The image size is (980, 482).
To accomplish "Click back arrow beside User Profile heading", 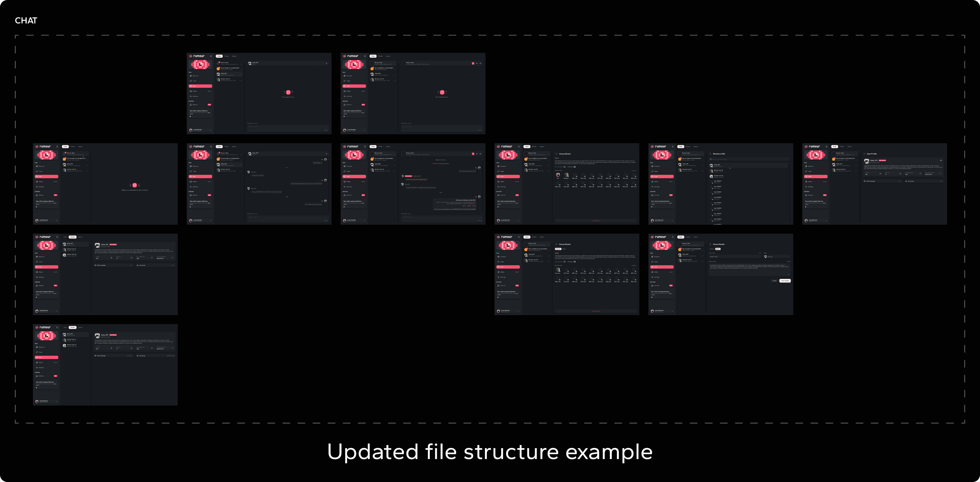I will [x=864, y=154].
